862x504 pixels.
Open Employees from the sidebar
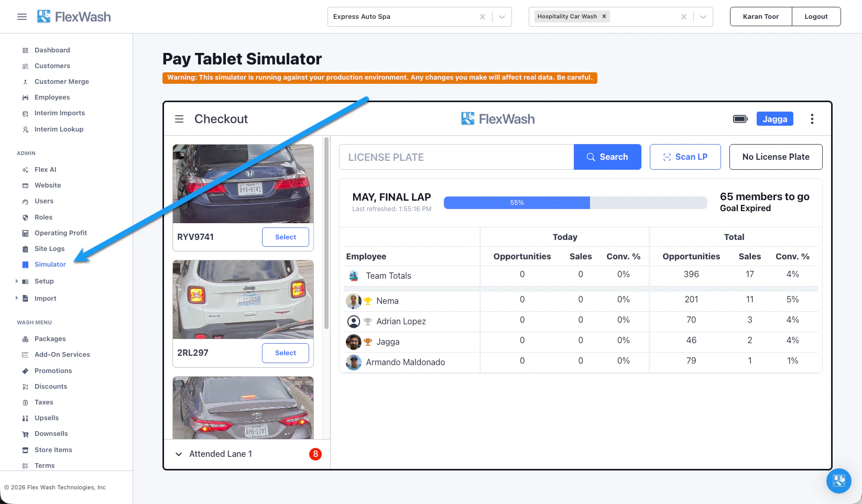point(52,97)
